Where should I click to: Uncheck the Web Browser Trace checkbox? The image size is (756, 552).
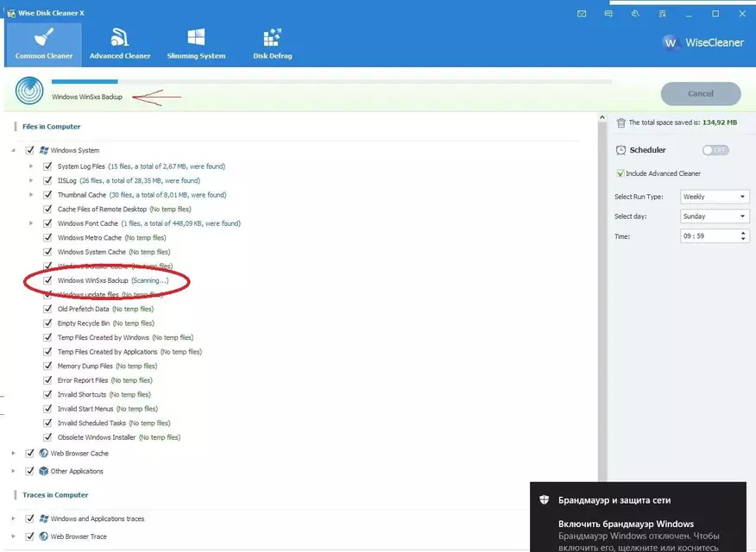point(30,536)
